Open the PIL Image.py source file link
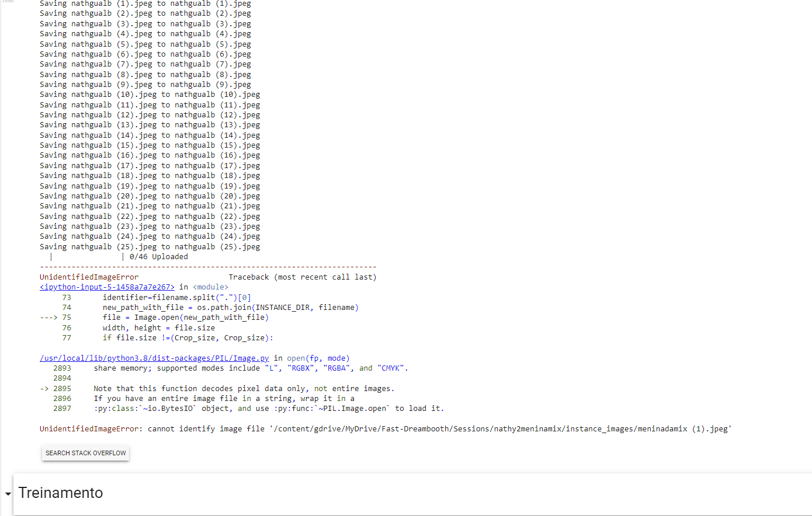Viewport: 812px width, 516px height. pos(154,358)
